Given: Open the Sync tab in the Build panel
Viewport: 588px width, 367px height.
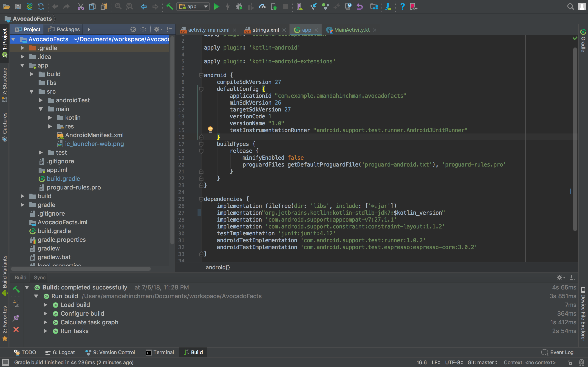Looking at the screenshot, I should pyautogui.click(x=39, y=278).
